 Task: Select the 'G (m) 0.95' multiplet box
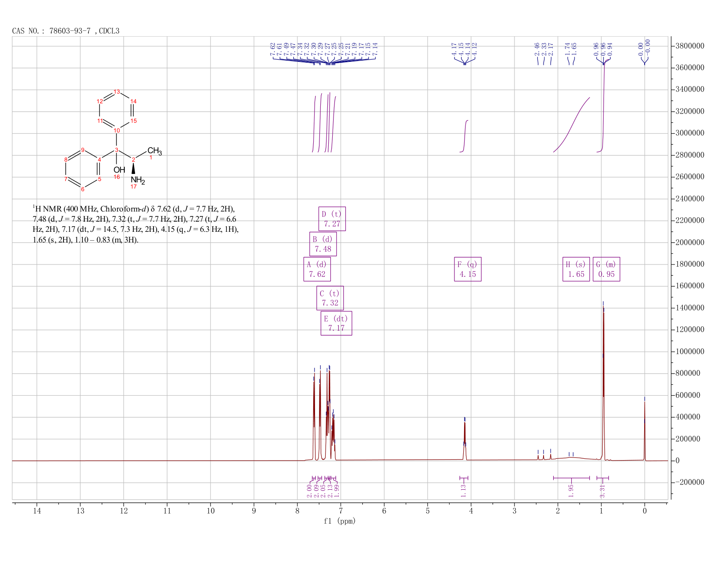(x=606, y=269)
